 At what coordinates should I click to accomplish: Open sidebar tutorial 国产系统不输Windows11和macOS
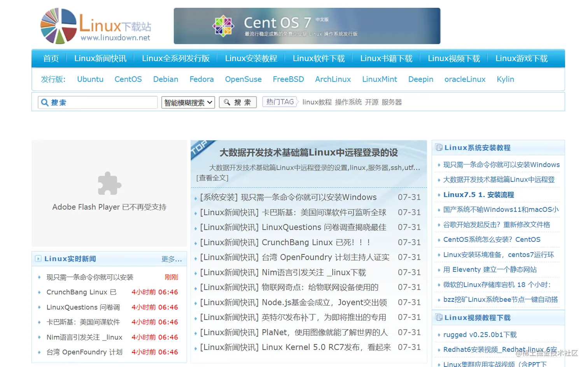pos(501,210)
